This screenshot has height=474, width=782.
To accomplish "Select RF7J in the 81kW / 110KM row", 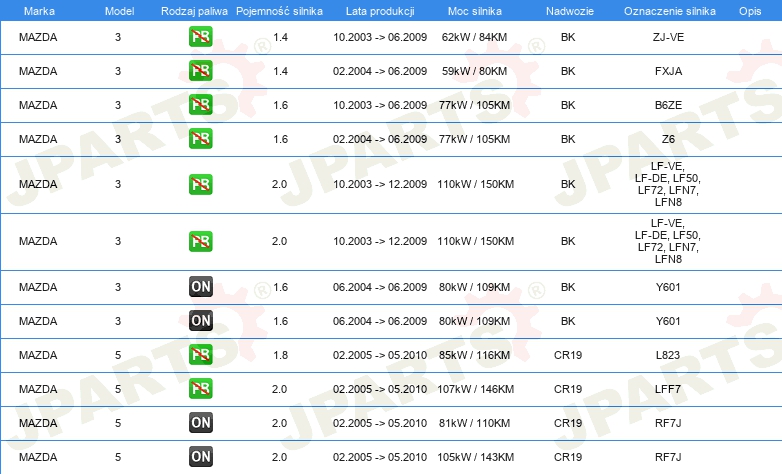I will click(x=668, y=423).
